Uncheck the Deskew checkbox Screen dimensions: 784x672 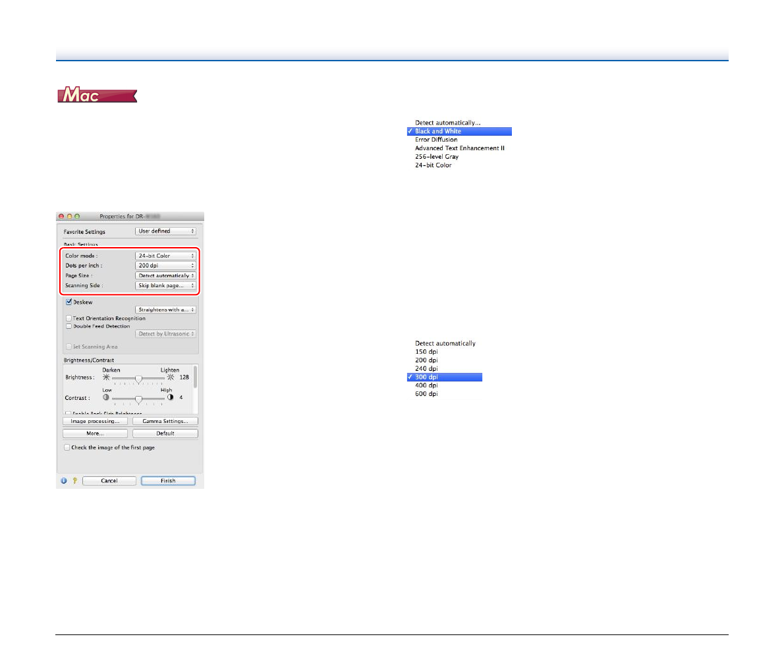69,302
